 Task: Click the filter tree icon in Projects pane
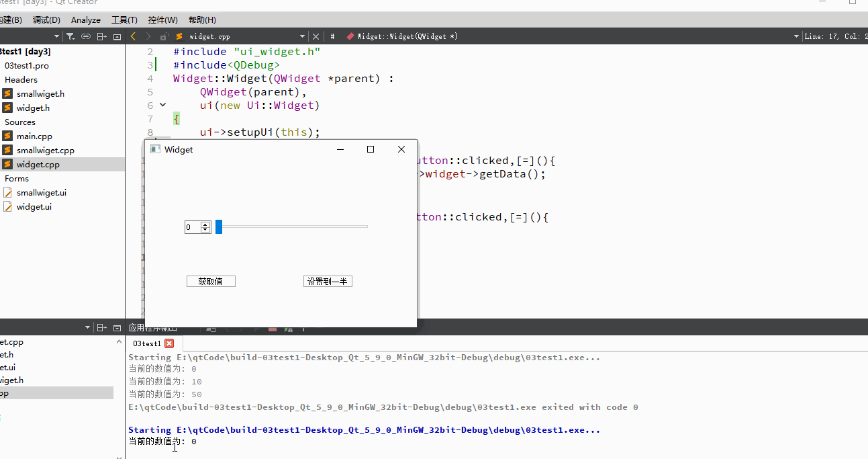tap(70, 36)
